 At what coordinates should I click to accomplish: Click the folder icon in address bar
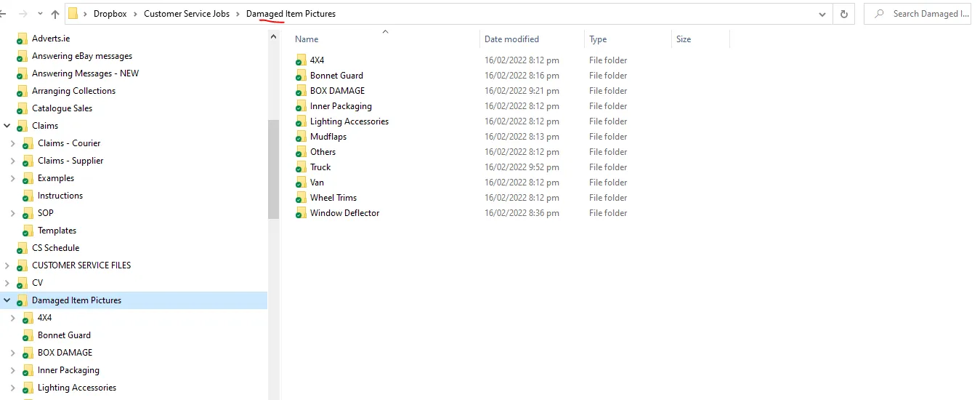point(73,14)
